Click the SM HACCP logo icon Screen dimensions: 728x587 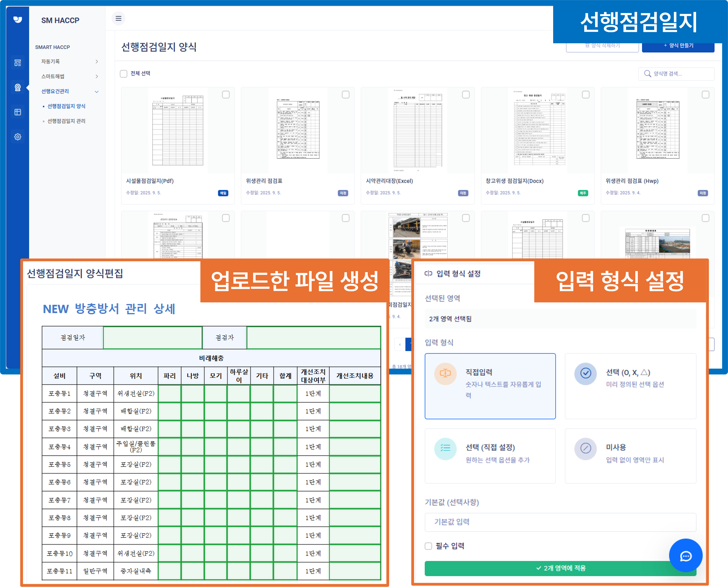click(x=17, y=20)
